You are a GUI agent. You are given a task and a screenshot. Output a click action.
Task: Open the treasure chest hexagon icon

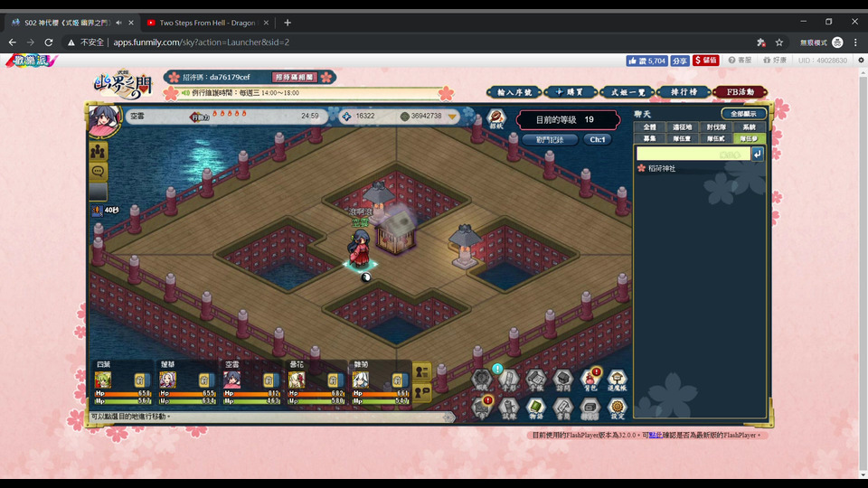pos(590,408)
